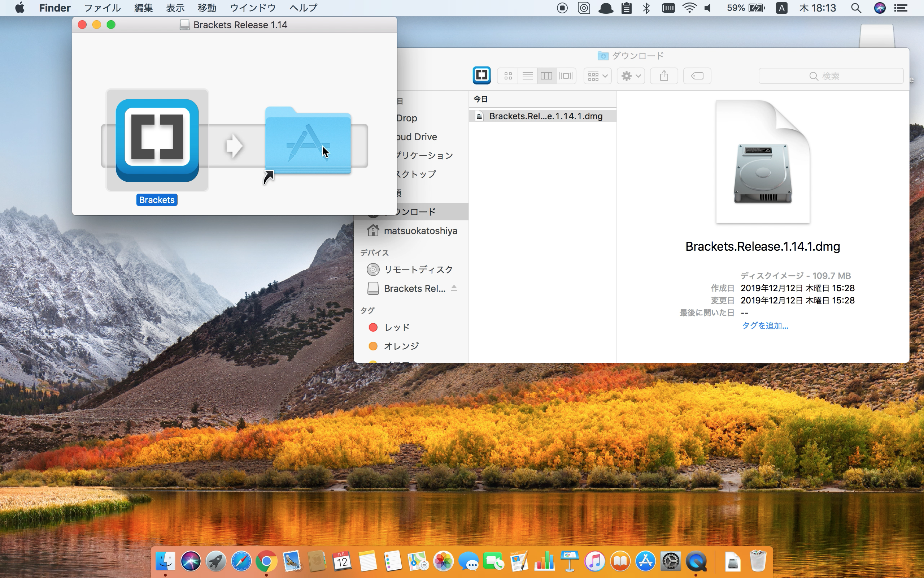Click the Bluetooth icon in menu bar
The width and height of the screenshot is (924, 578).
click(x=646, y=8)
